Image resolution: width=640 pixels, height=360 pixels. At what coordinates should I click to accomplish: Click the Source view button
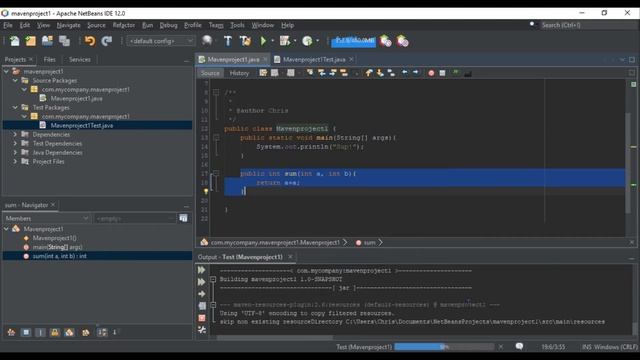pos(210,73)
